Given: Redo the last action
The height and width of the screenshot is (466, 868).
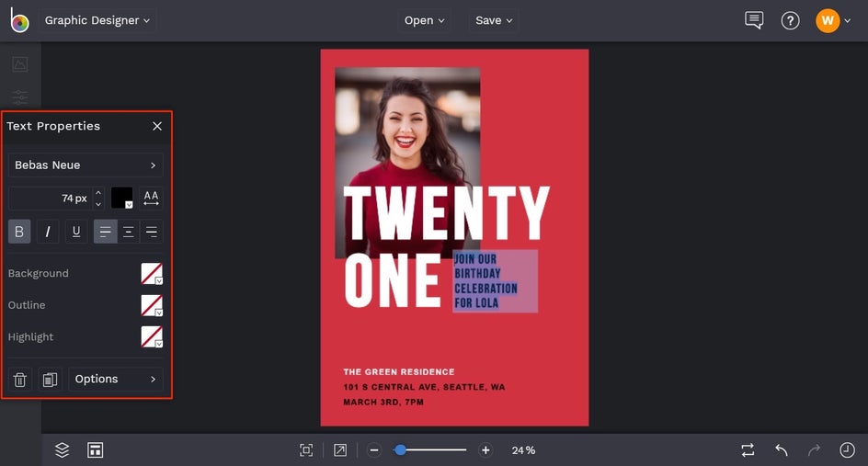Looking at the screenshot, I should (x=814, y=450).
